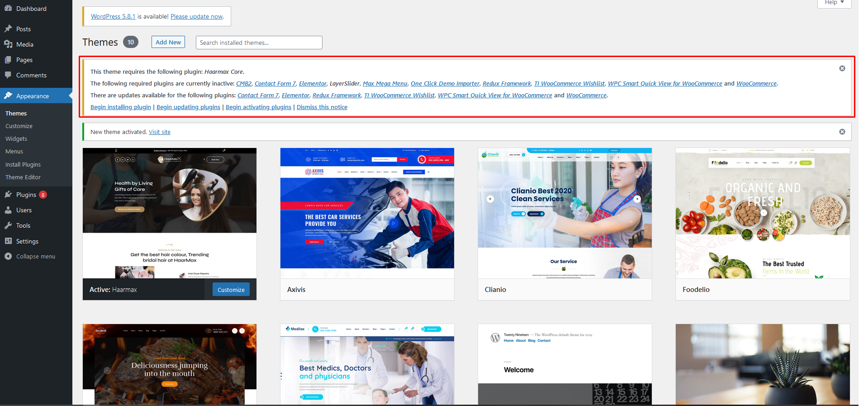
Task: Select the active Haarmax theme screenshot
Action: 170,213
